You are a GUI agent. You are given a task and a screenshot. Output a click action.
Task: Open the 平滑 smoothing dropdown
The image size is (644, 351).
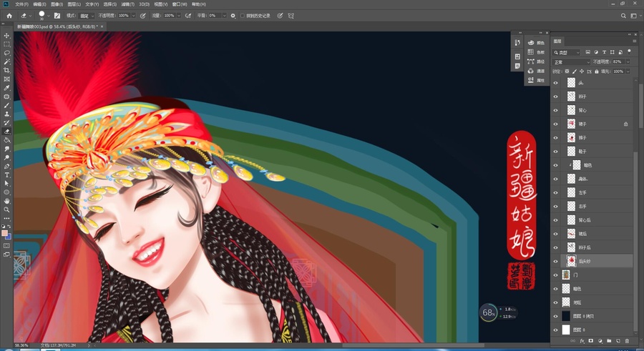point(224,16)
